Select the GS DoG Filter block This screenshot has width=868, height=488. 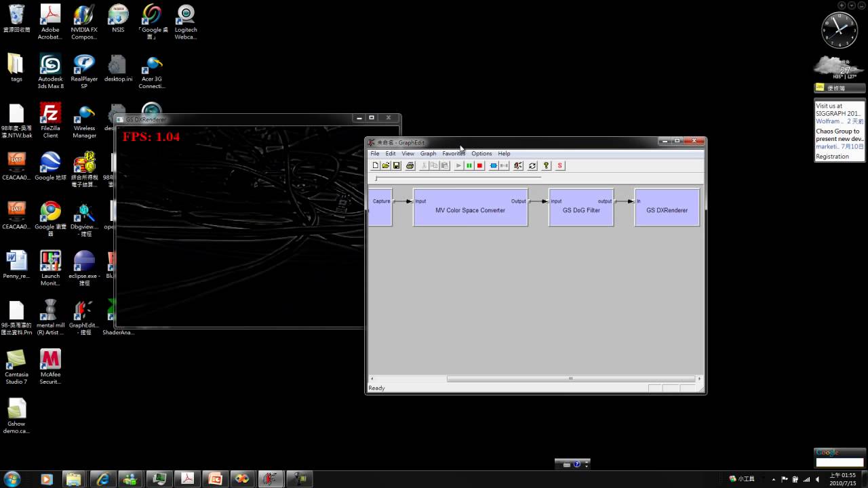point(581,207)
